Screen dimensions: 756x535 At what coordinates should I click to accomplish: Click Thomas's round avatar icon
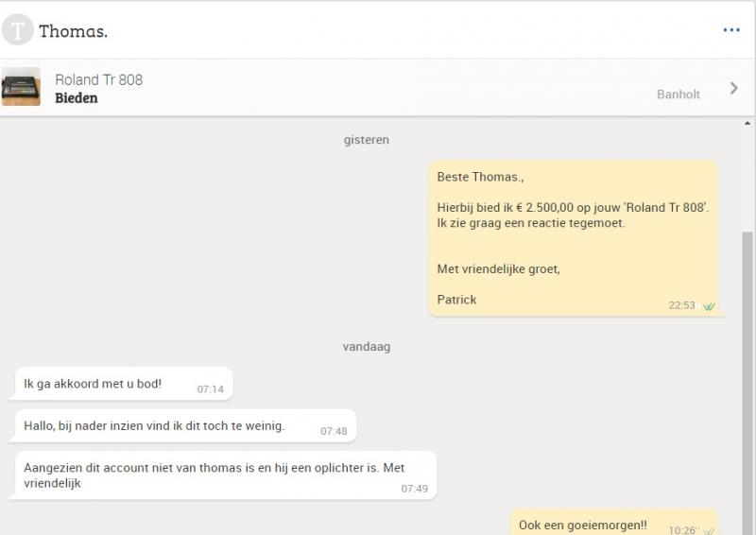(x=17, y=30)
